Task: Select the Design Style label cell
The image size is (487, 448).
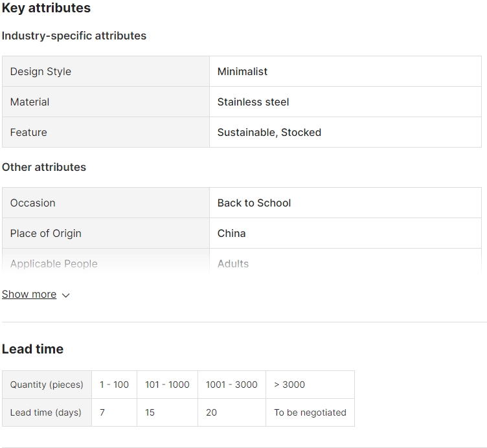Action: 106,71
